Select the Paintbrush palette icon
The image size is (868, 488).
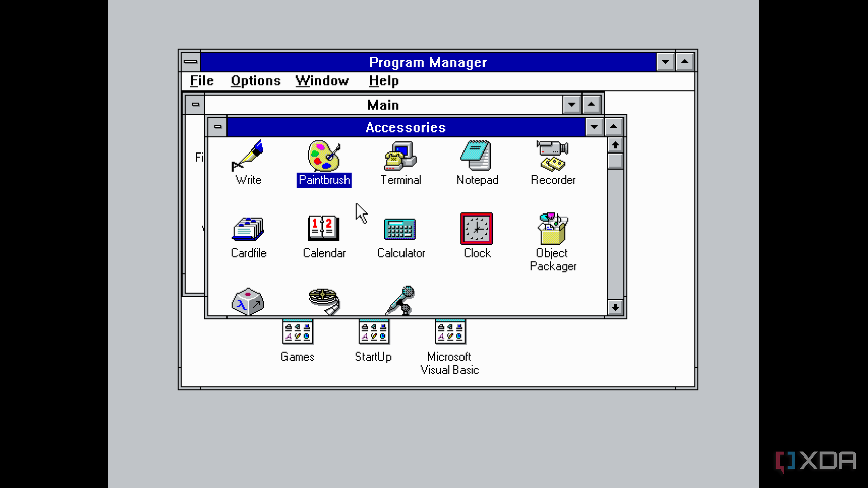pyautogui.click(x=324, y=156)
